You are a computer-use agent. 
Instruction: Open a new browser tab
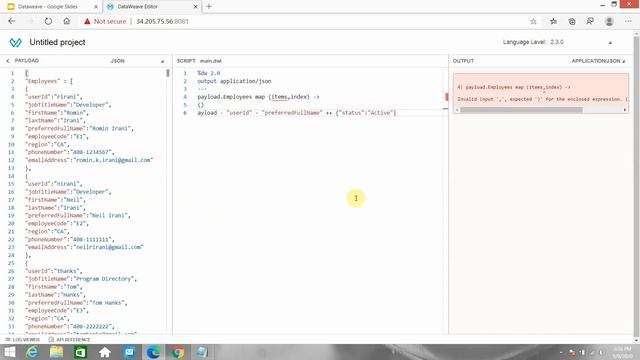(x=209, y=7)
